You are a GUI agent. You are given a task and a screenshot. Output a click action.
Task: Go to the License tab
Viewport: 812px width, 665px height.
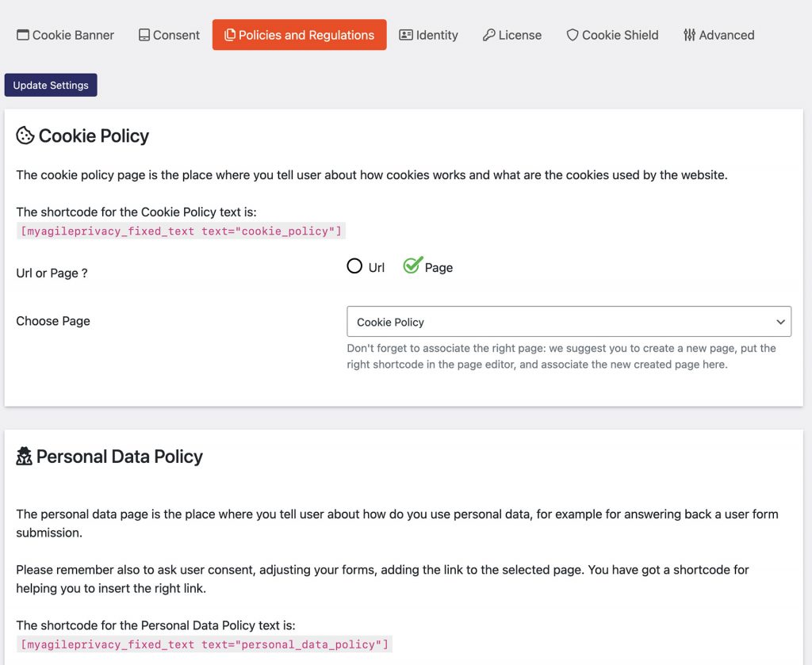click(x=512, y=35)
